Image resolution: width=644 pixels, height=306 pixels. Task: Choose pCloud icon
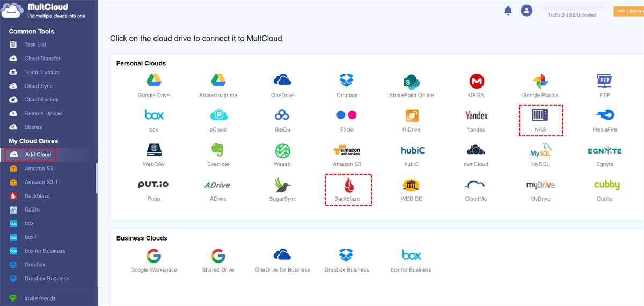point(218,115)
